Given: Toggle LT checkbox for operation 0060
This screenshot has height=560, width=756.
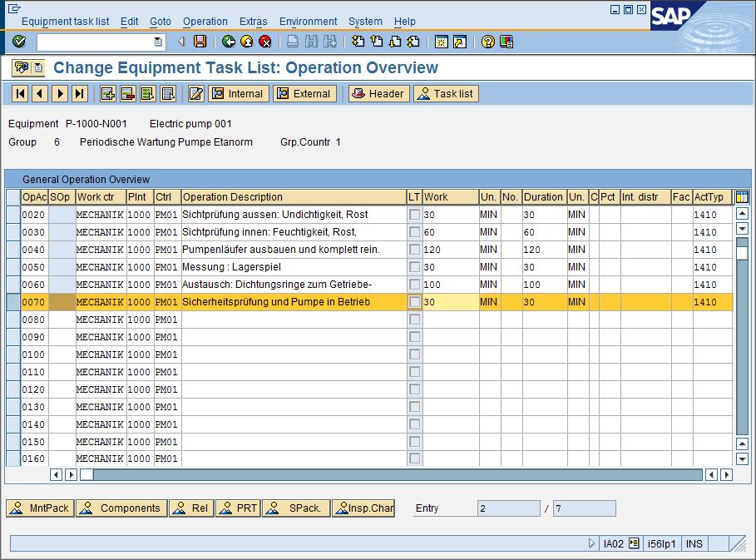Looking at the screenshot, I should (x=414, y=284).
